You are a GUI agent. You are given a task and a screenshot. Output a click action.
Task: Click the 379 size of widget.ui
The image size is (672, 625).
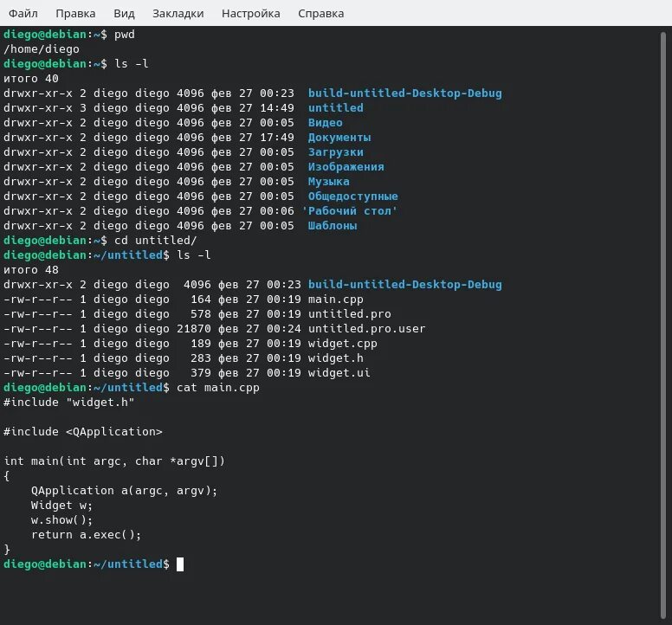tap(201, 373)
